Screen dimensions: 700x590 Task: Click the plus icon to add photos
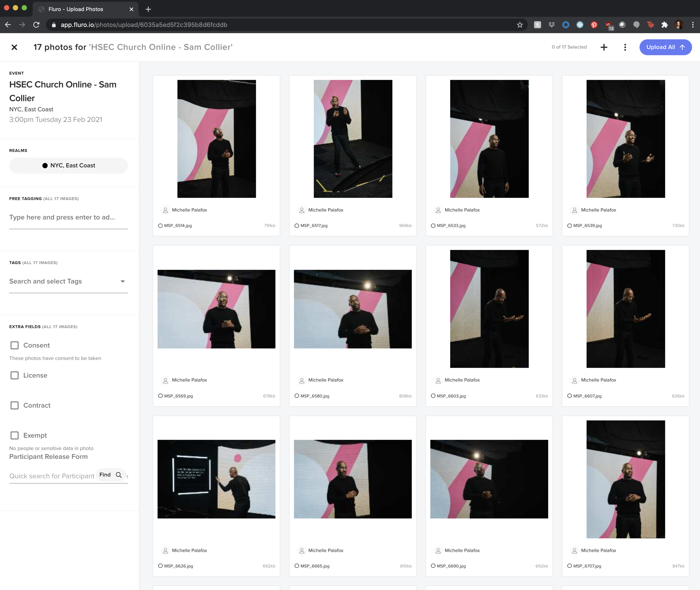[x=604, y=47]
